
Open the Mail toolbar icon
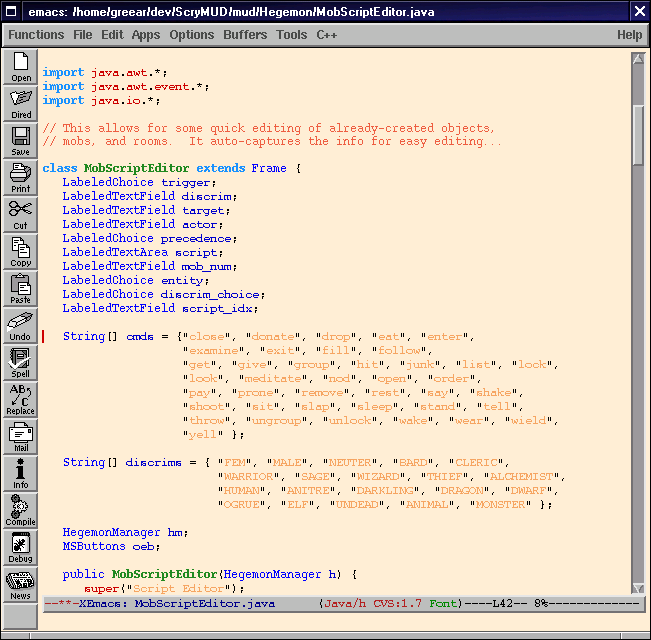click(20, 436)
